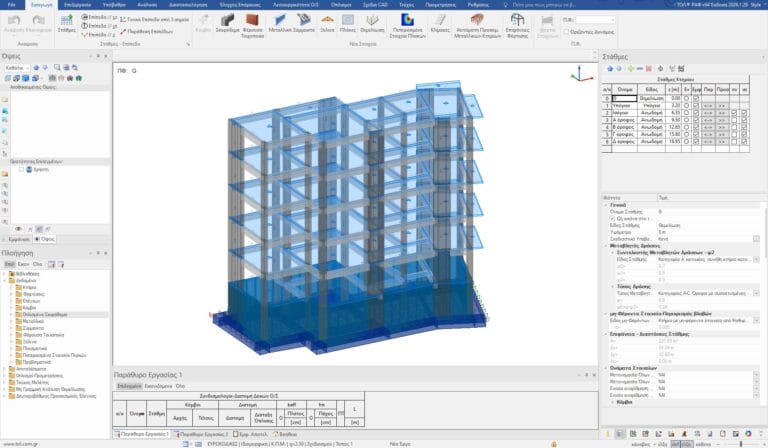Screen dimensions: 768x448
Task: Select Μεταλλικά tree item
Action: pyautogui.click(x=33, y=321)
